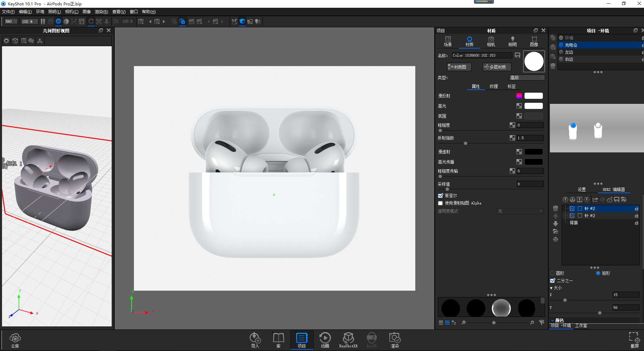Open the Animation (动画) timeline

pyautogui.click(x=325, y=340)
